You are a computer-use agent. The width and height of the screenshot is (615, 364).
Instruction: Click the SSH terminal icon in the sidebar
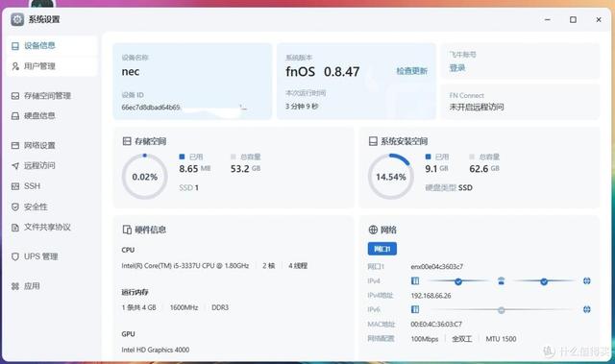(x=15, y=186)
